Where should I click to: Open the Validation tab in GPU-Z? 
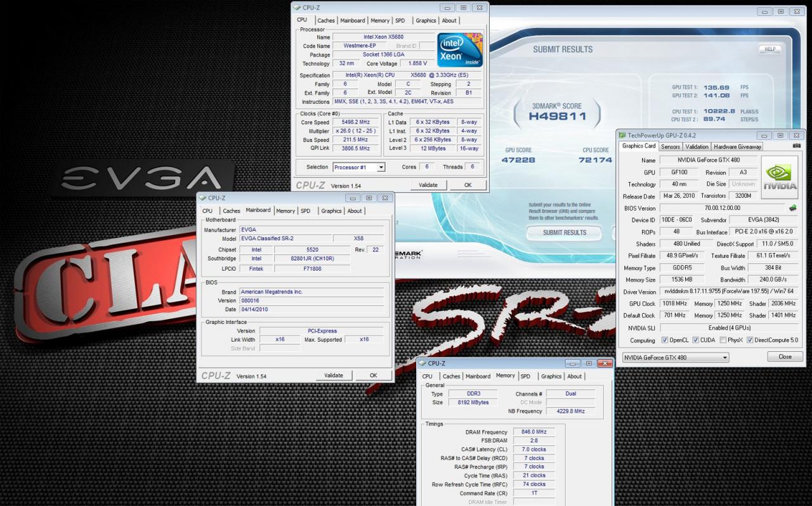click(697, 146)
